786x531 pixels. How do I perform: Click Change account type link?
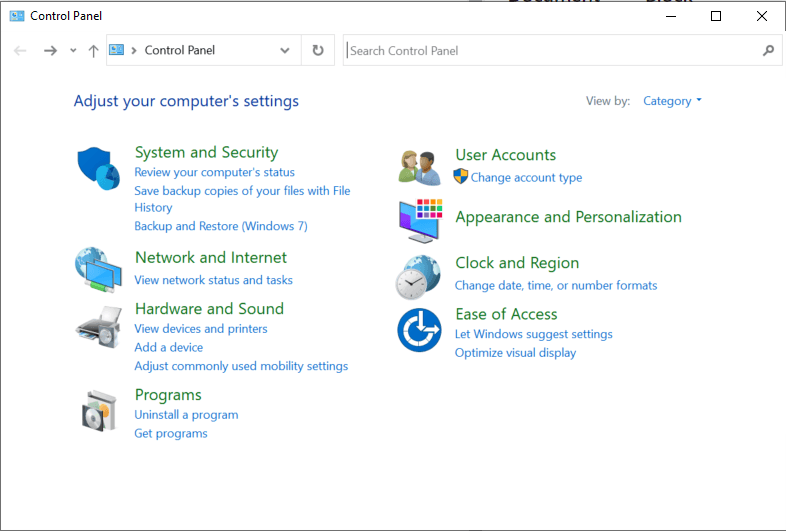pyautogui.click(x=526, y=178)
